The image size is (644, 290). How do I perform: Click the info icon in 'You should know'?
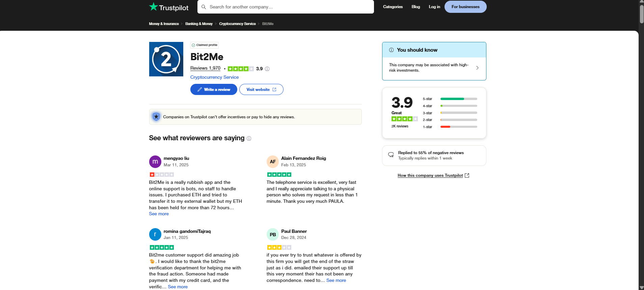click(x=392, y=50)
